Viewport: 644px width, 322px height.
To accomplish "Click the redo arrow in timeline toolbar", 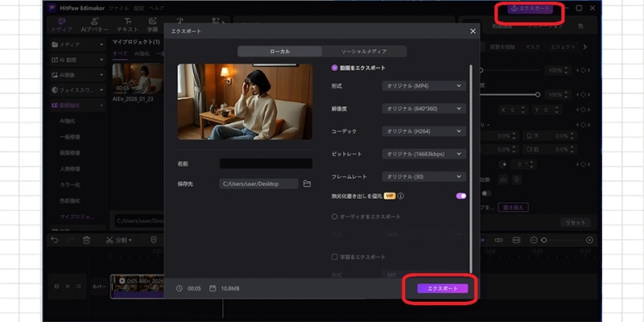I will coord(70,240).
